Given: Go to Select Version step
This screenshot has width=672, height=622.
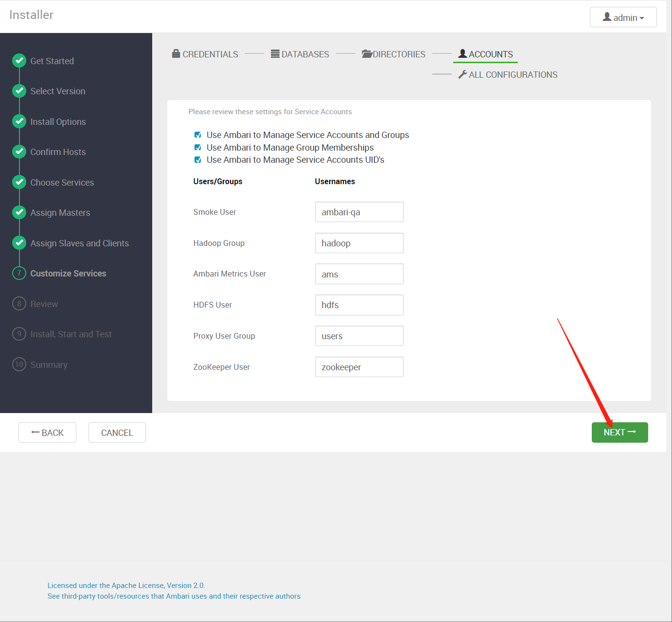Looking at the screenshot, I should click(58, 91).
